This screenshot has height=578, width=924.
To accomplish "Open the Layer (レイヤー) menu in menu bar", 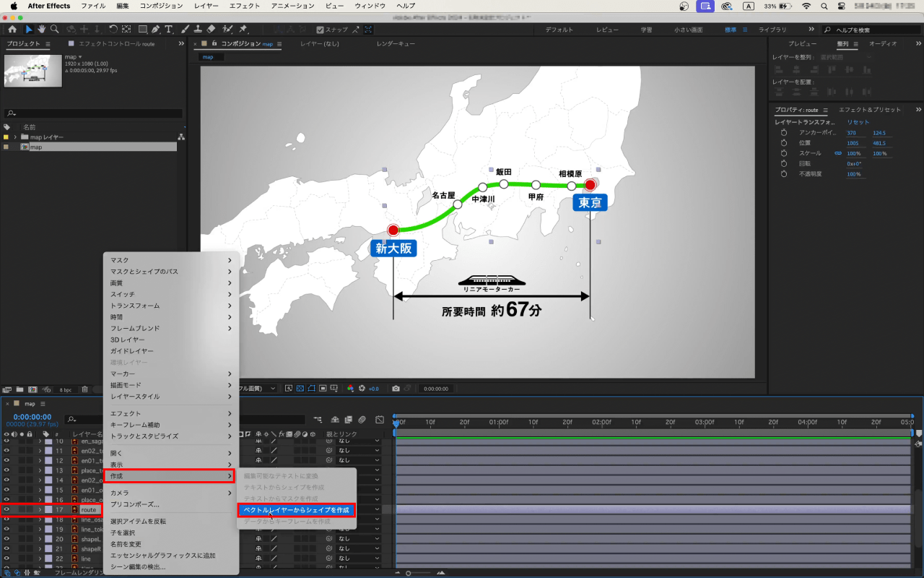I will (206, 6).
